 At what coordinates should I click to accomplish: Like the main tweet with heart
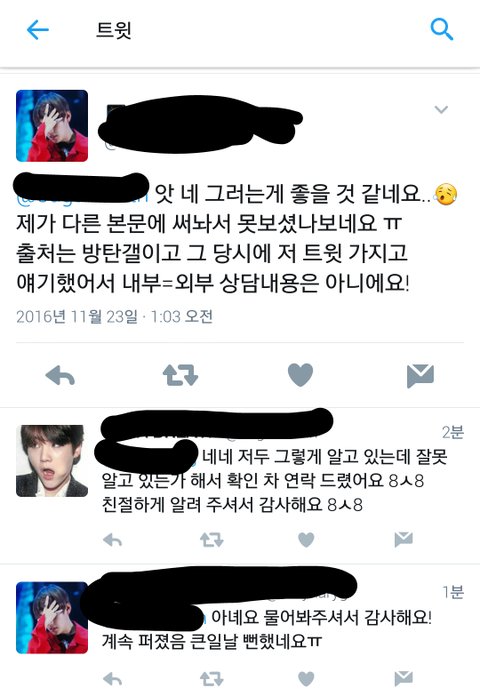[301, 375]
